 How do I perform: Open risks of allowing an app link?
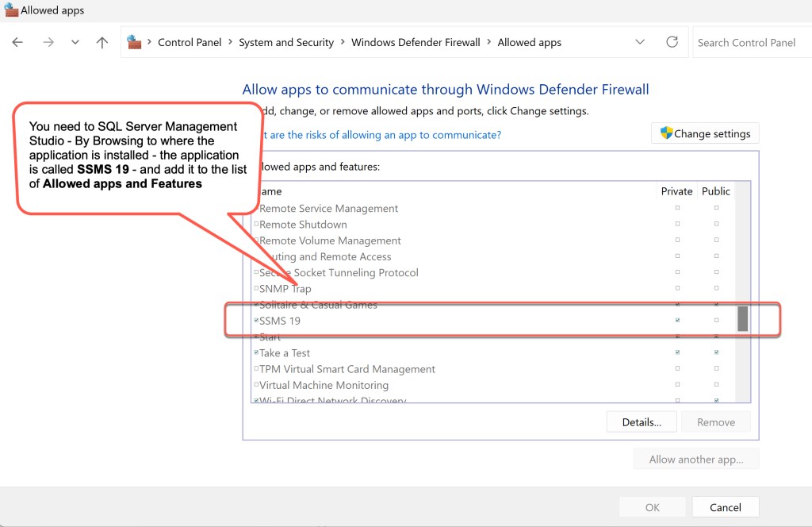(381, 135)
